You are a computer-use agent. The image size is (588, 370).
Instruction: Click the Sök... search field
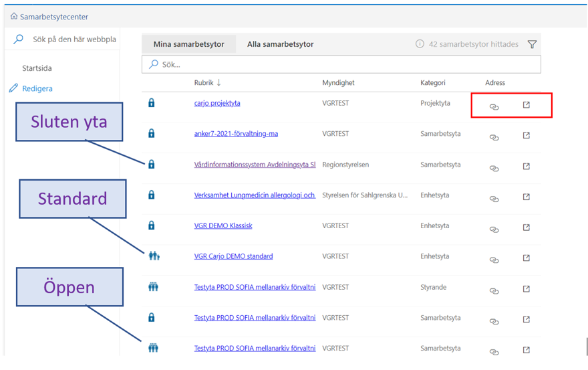click(x=341, y=64)
